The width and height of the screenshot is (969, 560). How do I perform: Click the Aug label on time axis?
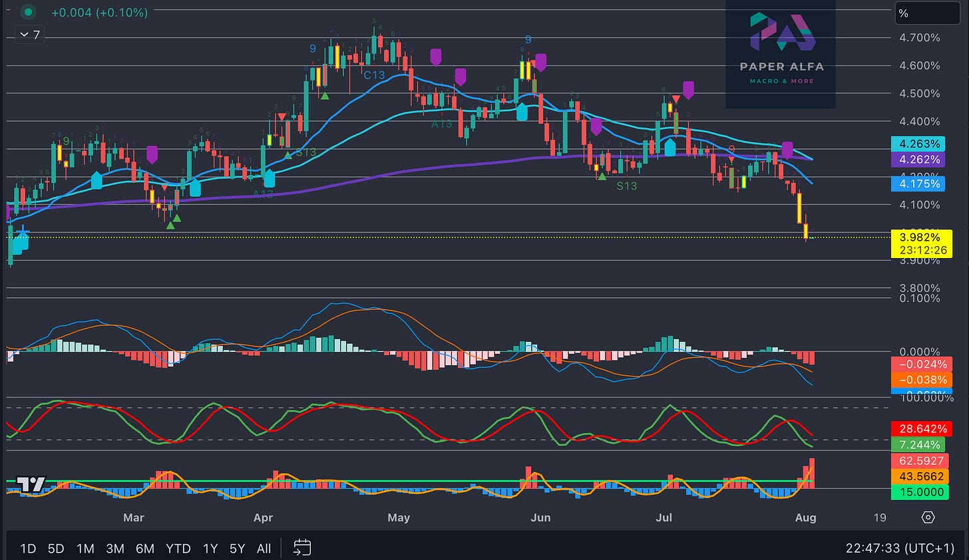[805, 517]
